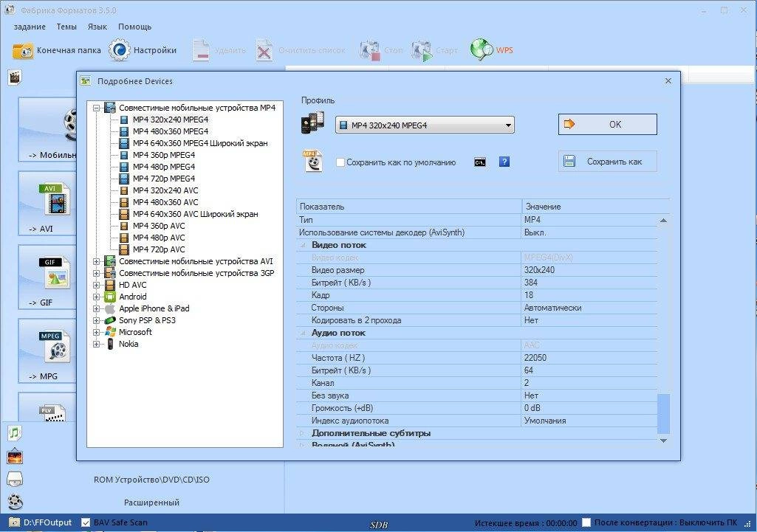
Task: Select the advanced film reel icon
Action: 15,502
